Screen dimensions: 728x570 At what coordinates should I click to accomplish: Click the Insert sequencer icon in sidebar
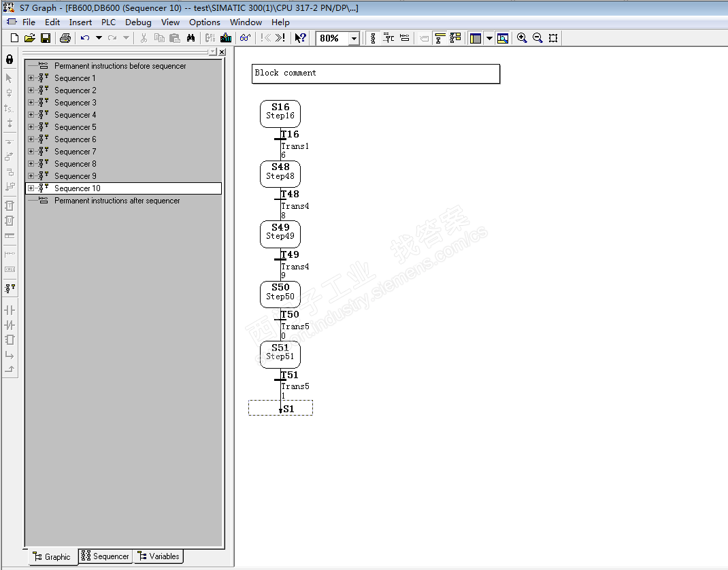[10, 288]
